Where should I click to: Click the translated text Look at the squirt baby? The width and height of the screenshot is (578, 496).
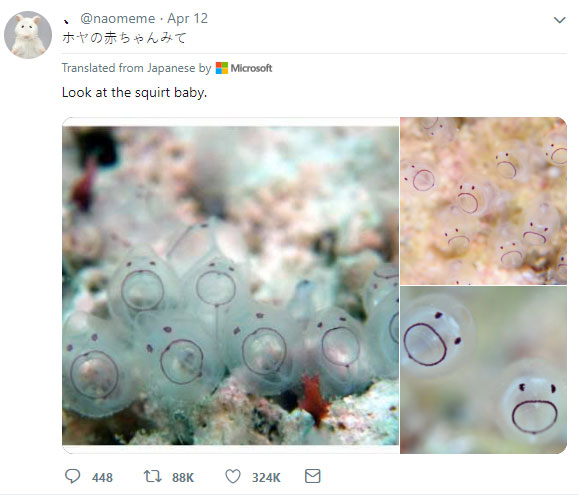(x=135, y=92)
